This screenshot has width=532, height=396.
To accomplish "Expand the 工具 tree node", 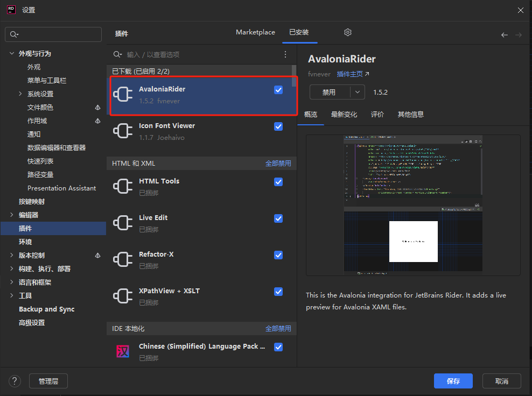I will point(12,295).
